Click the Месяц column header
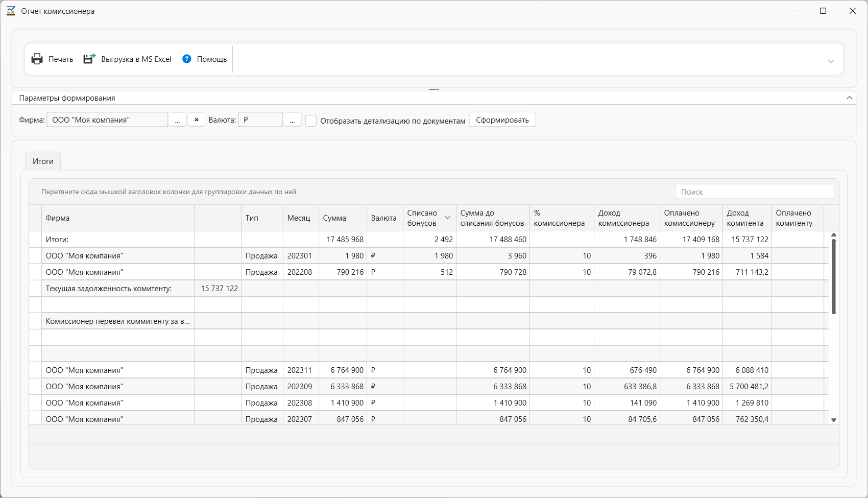868x498 pixels. point(301,218)
